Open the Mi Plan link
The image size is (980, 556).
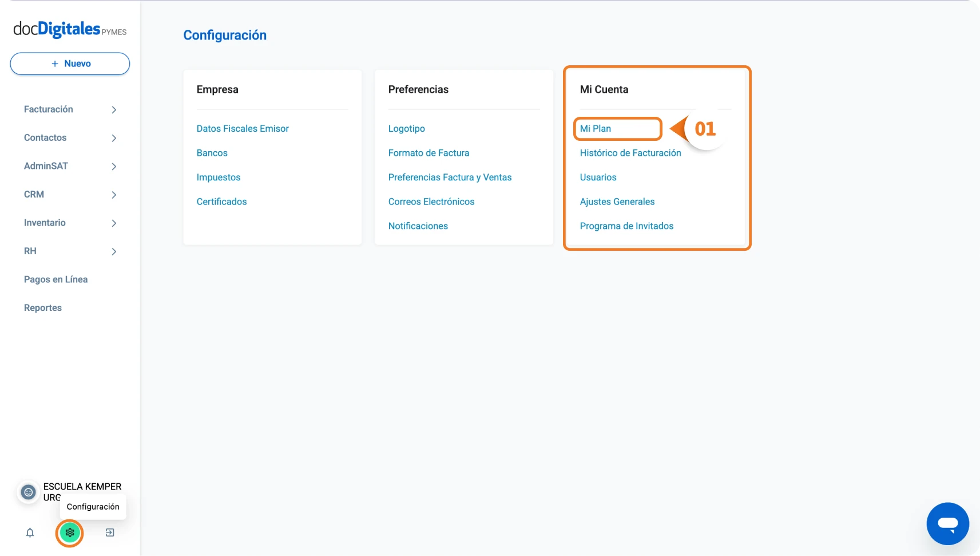pos(596,128)
